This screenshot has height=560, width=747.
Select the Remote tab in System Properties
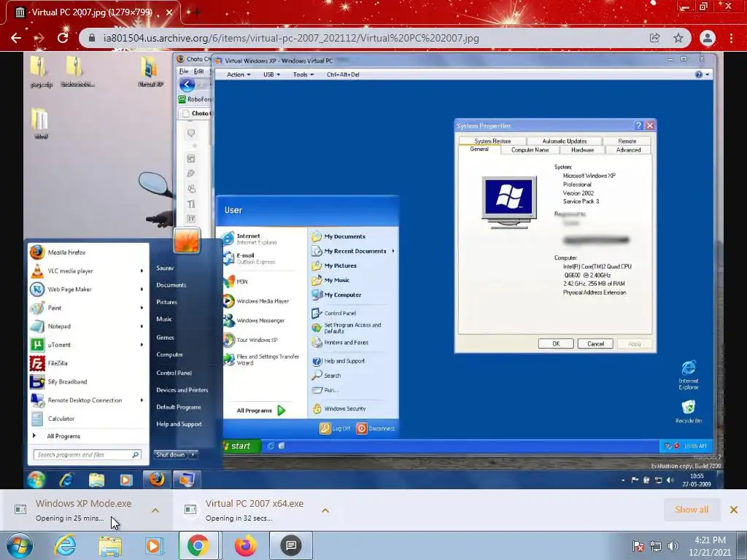click(x=627, y=141)
